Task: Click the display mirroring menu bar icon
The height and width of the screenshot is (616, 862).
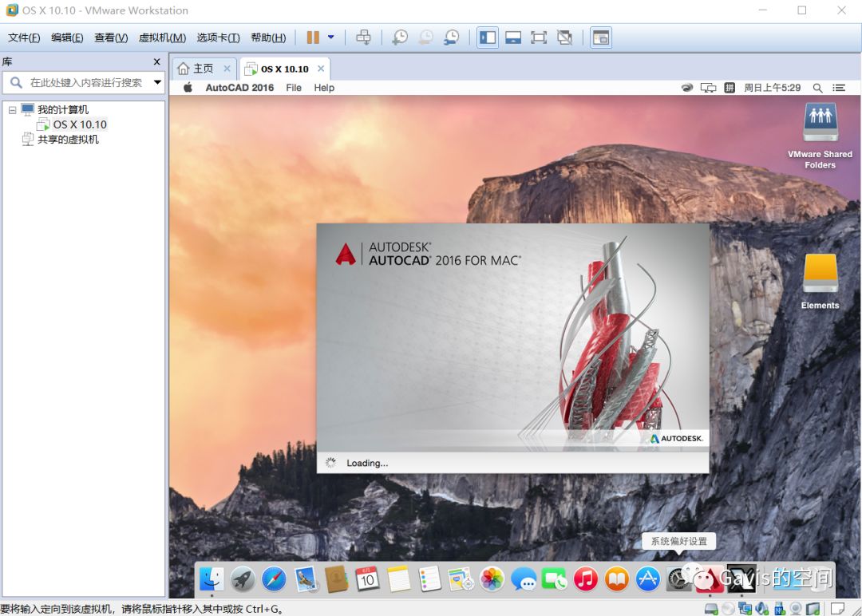Action: coord(708,88)
